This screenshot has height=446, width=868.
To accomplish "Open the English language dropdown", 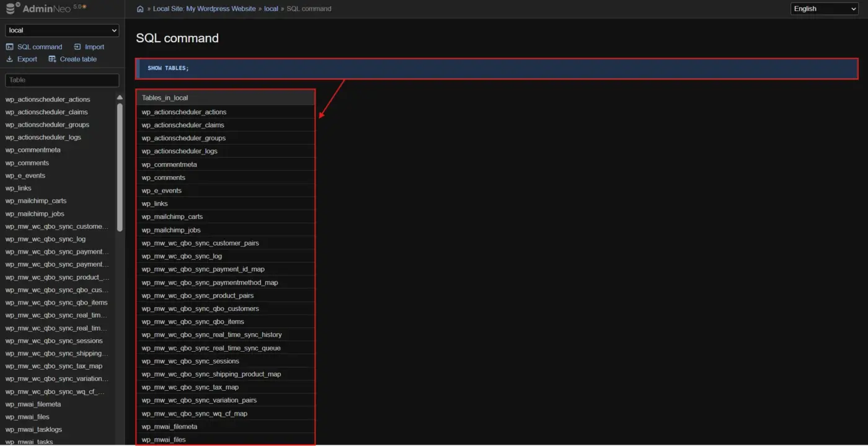I will coord(825,9).
